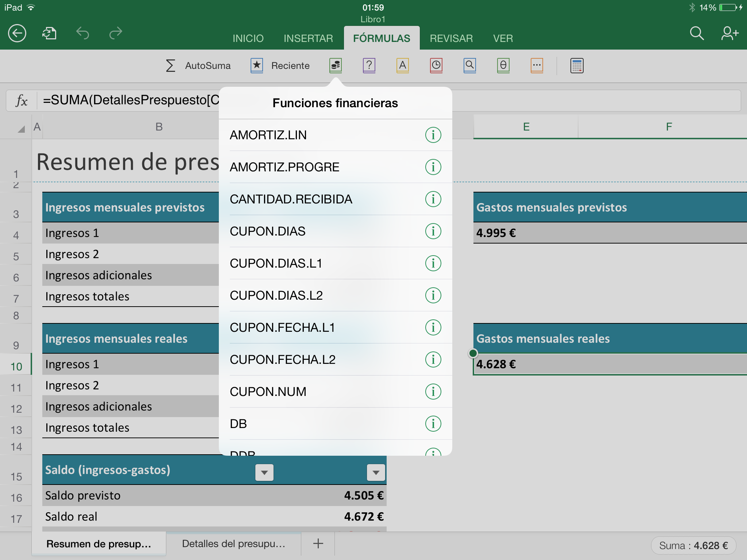This screenshot has width=747, height=560.
Task: Tap the AutoSuma button
Action: [198, 66]
